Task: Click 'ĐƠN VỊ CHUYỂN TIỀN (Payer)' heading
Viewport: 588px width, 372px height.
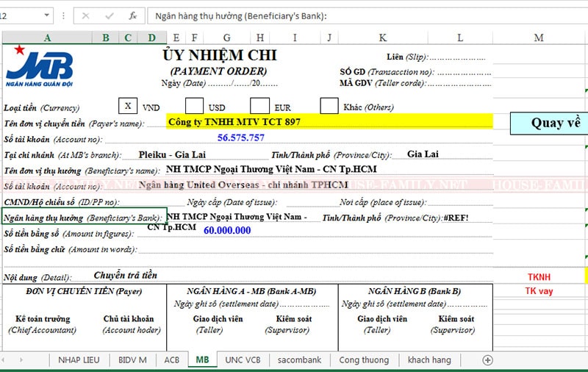Action: [84, 291]
